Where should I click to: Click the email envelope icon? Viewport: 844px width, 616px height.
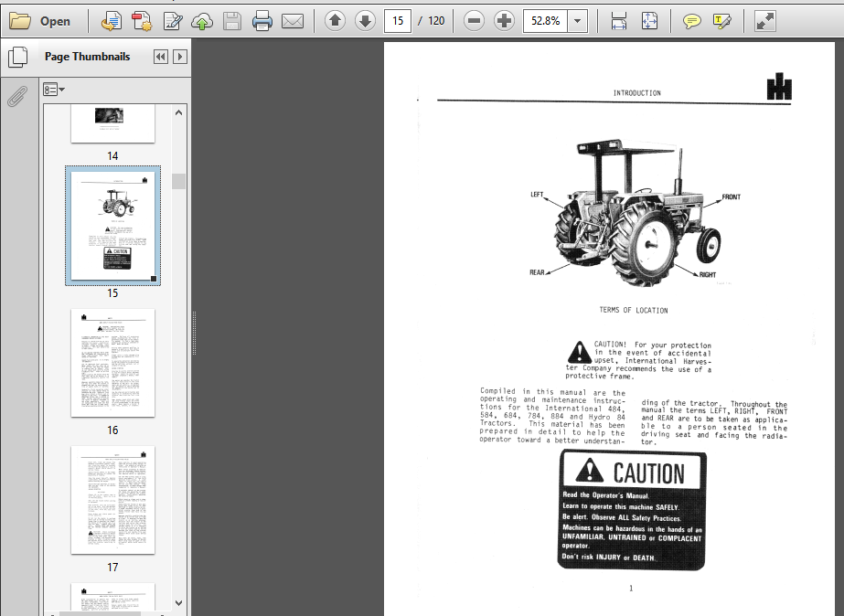293,21
